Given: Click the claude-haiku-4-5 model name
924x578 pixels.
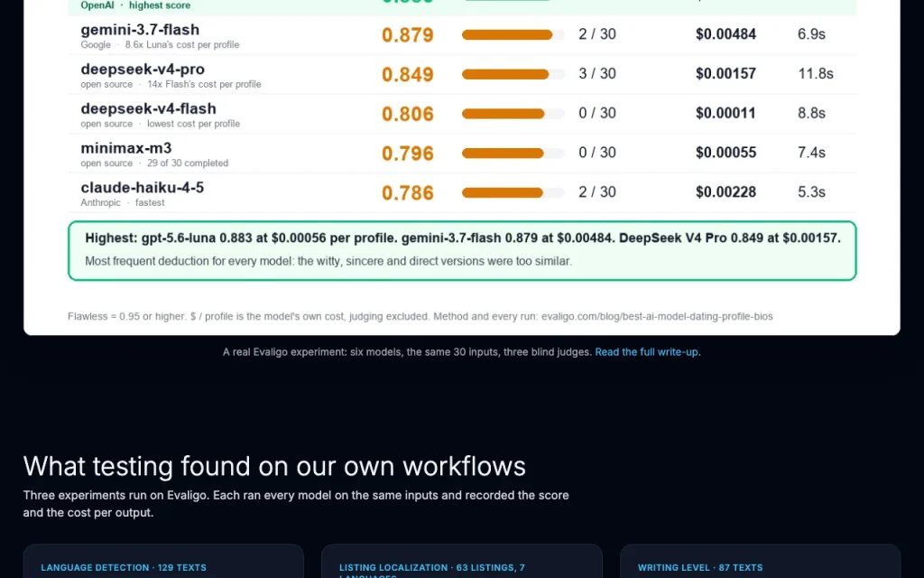Looking at the screenshot, I should pyautogui.click(x=142, y=188).
